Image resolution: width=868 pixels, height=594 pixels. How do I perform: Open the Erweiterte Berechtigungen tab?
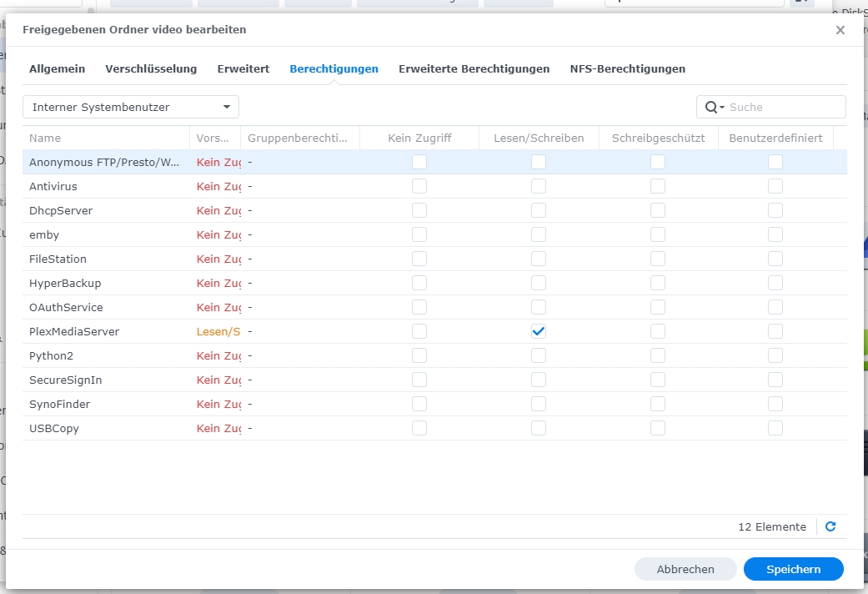(x=474, y=68)
